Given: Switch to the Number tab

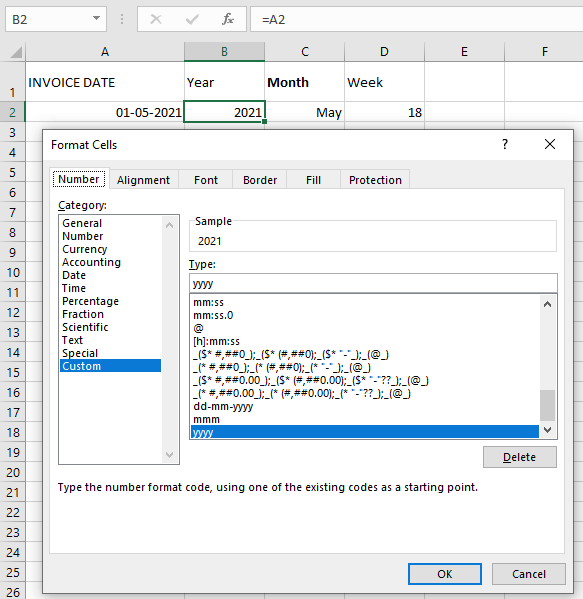Looking at the screenshot, I should coord(79,179).
